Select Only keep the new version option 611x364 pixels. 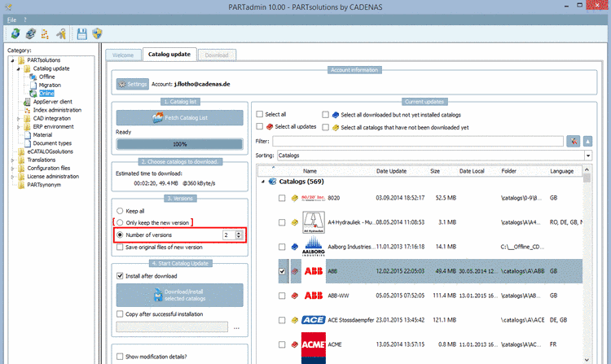(120, 222)
